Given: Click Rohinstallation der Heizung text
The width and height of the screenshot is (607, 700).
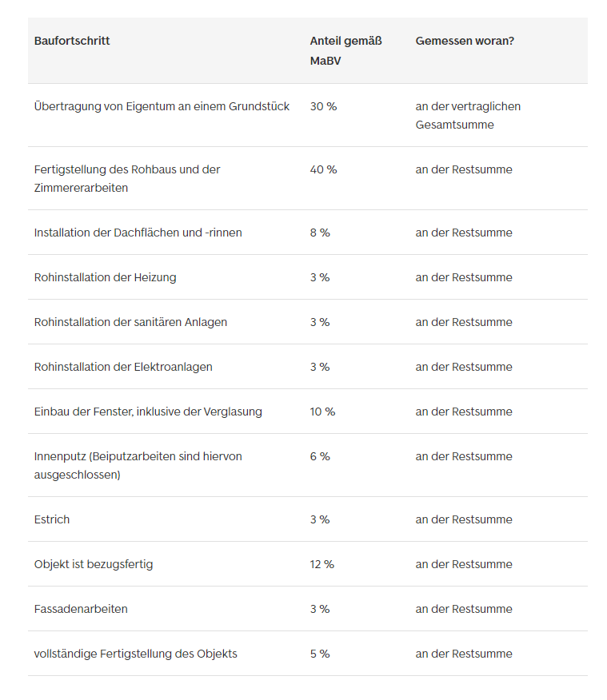Looking at the screenshot, I should 105,277.
